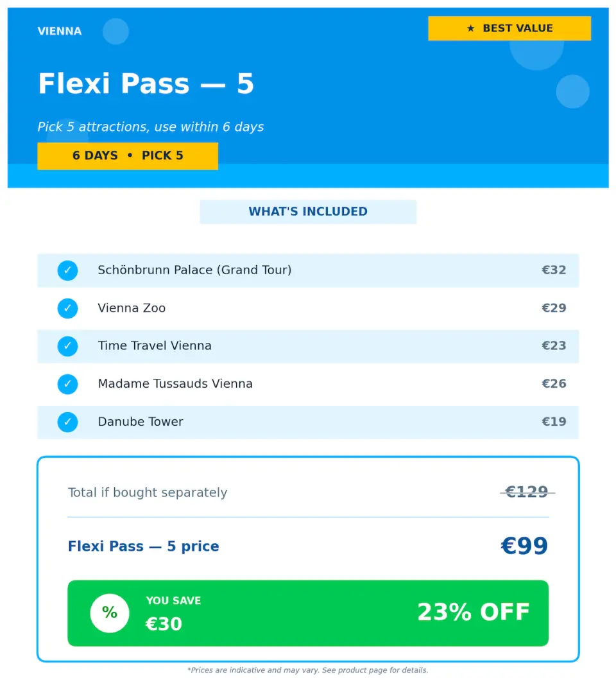Select the Vienna Zoo attraction name
The image size is (616, 687).
[x=132, y=308]
